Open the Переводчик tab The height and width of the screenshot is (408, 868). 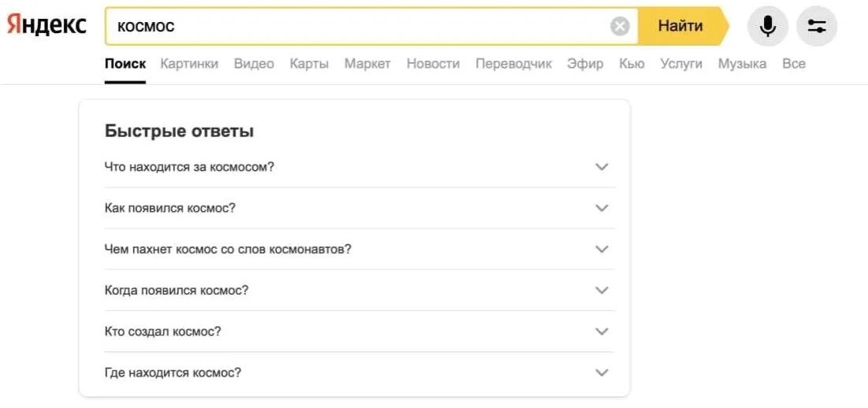(514, 64)
